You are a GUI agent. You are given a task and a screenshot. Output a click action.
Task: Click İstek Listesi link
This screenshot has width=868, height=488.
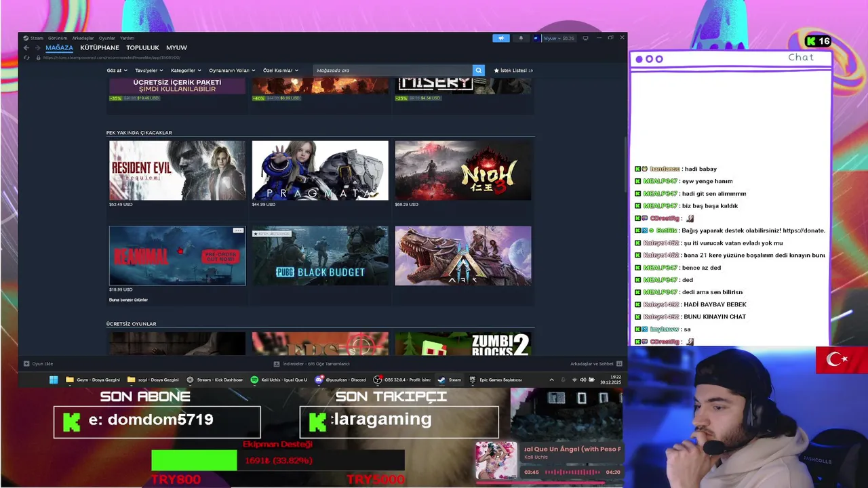pos(513,70)
